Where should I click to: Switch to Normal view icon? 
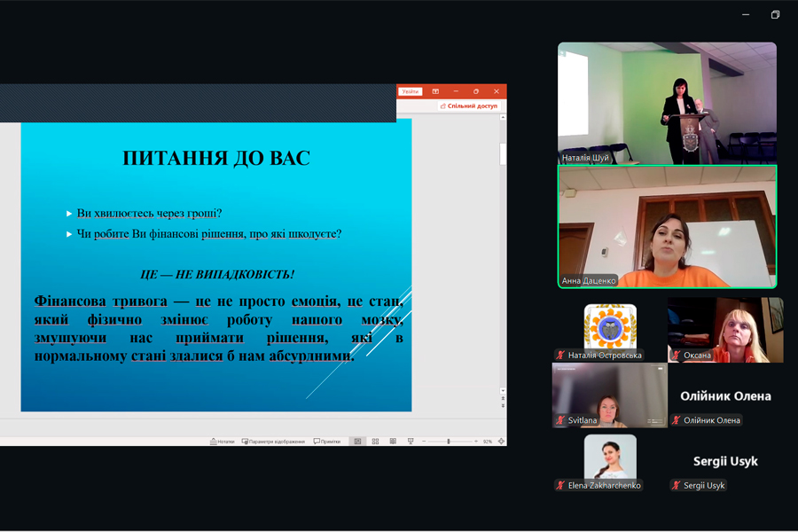(358, 442)
